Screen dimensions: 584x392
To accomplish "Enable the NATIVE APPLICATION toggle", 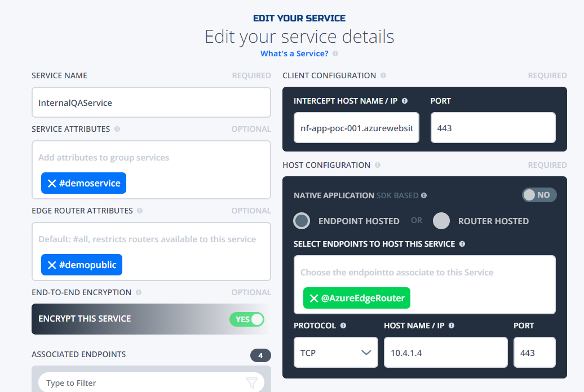I will 539,194.
